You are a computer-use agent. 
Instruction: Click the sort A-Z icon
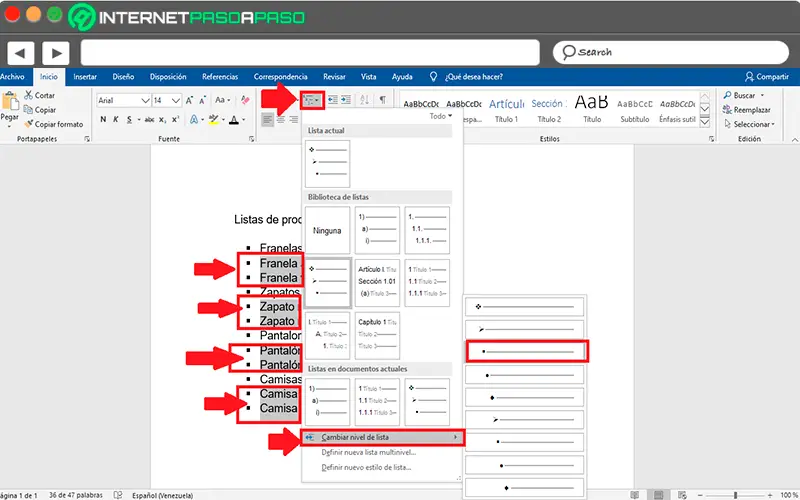[x=364, y=100]
